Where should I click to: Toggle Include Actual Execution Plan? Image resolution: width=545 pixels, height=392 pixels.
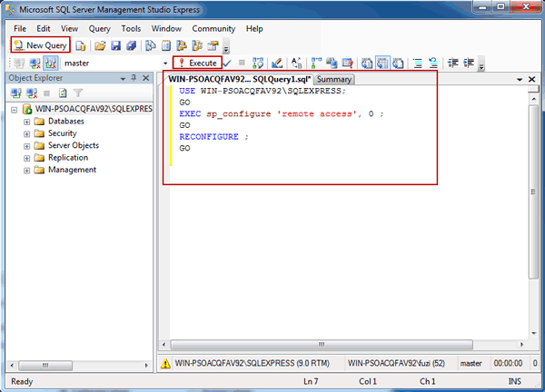coord(316,64)
